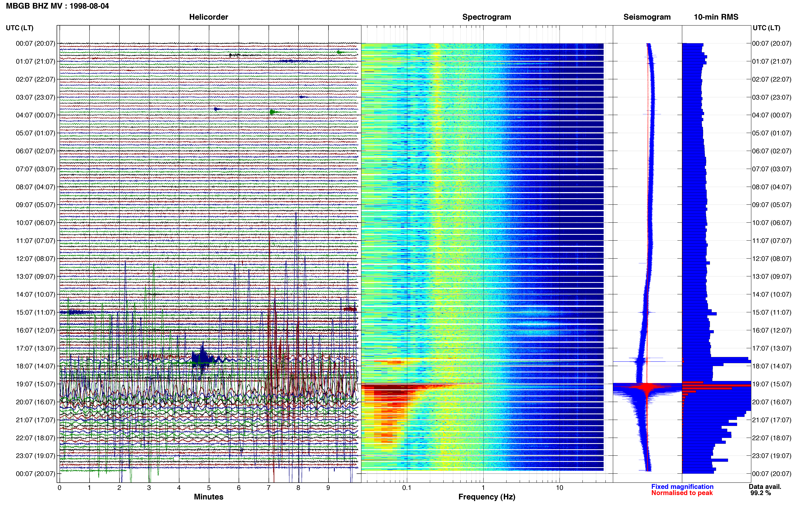The height and width of the screenshot is (508, 812).
Task: Click left time label '09:07 (05:07)'
Action: 36,205
